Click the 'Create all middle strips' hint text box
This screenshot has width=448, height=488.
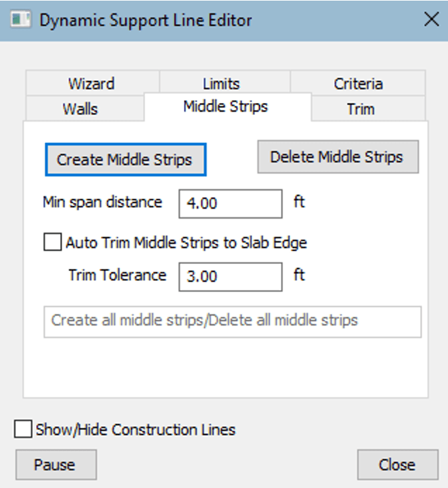tap(232, 322)
